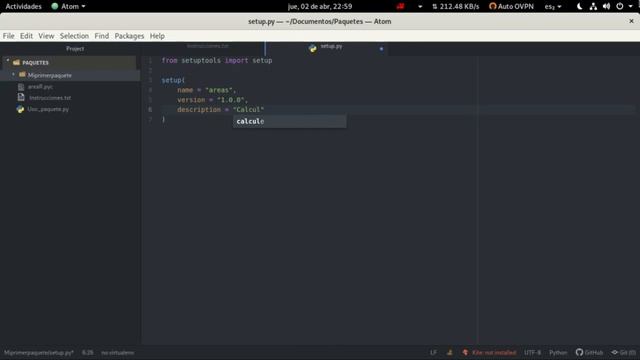Image resolution: width=640 pixels, height=360 pixels.
Task: Click the Python icon on setup.py tab
Action: point(313,49)
